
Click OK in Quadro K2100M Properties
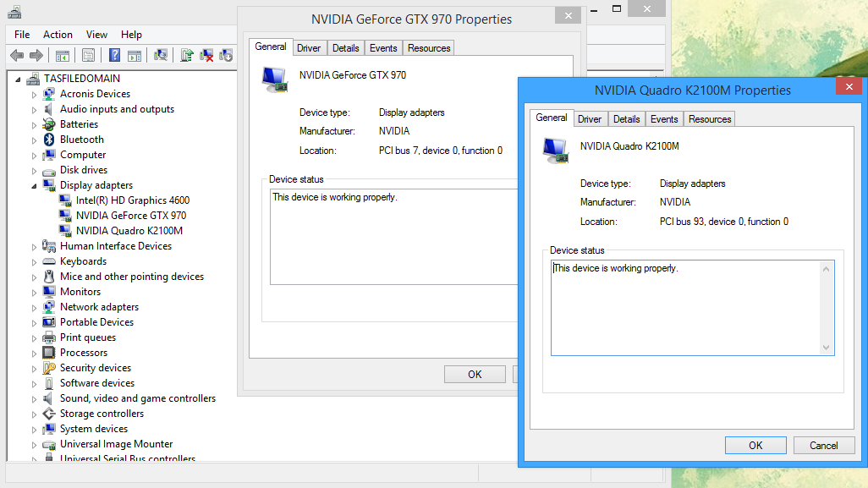coord(755,446)
